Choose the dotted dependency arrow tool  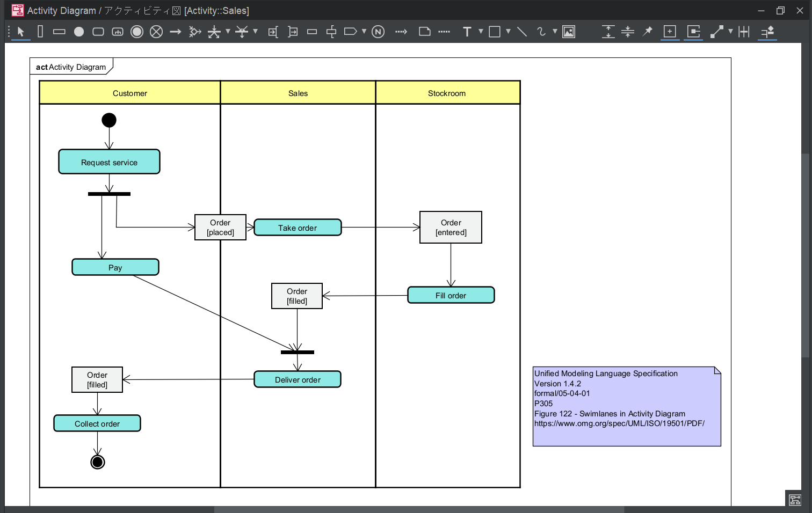tap(401, 32)
